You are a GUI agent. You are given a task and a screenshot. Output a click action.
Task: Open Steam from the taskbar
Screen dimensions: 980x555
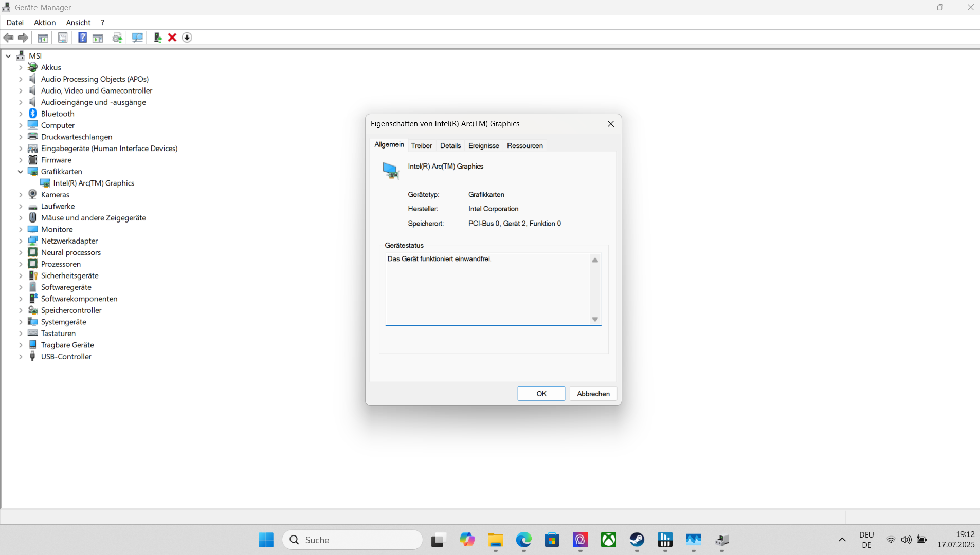[637, 540]
